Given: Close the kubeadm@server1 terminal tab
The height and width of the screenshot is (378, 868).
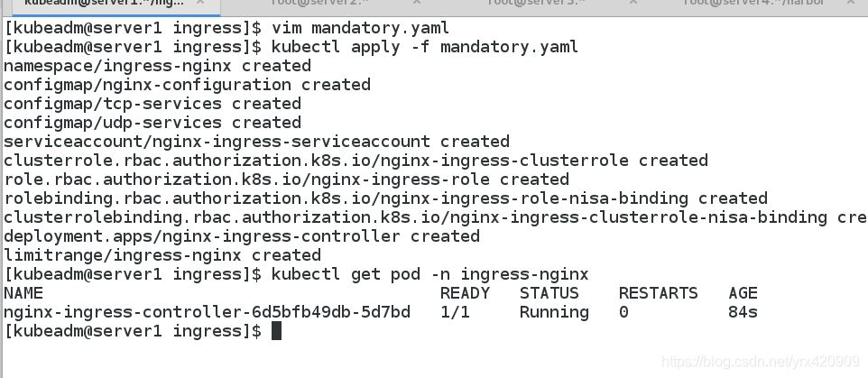Looking at the screenshot, I should (199, 3).
